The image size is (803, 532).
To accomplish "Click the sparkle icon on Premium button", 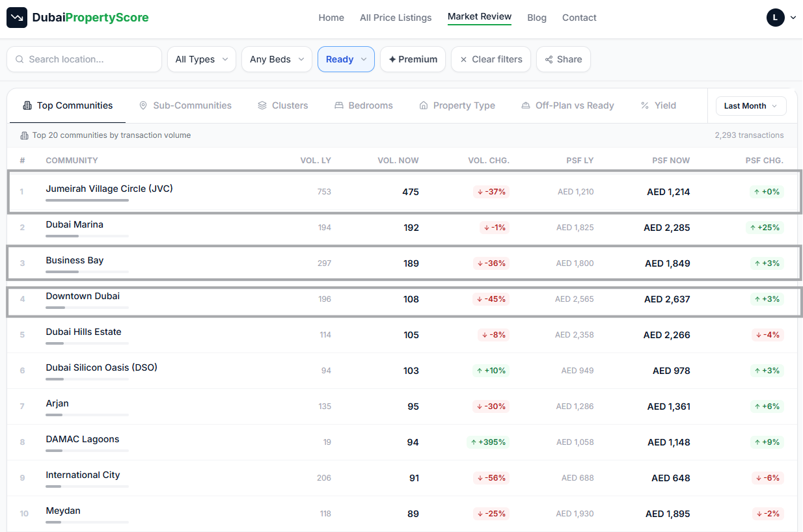I will (392, 59).
